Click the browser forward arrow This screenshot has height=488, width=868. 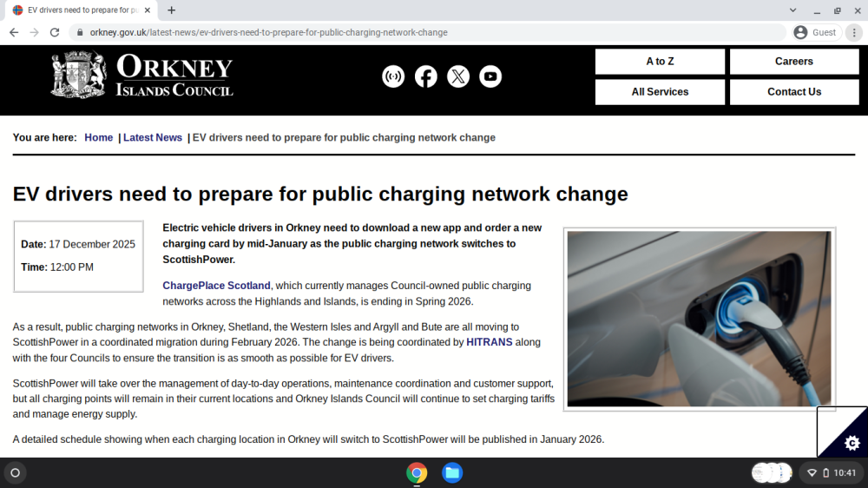tap(35, 33)
